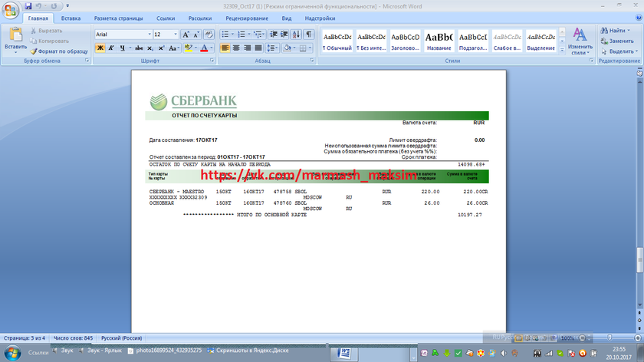
Task: Save the document from Quick Access toolbar
Action: pyautogui.click(x=28, y=6)
